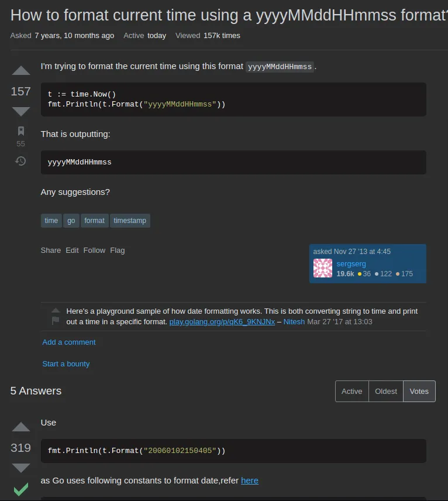The height and width of the screenshot is (501, 448).
Task: Click 'Add a comment' link
Action: 69,342
